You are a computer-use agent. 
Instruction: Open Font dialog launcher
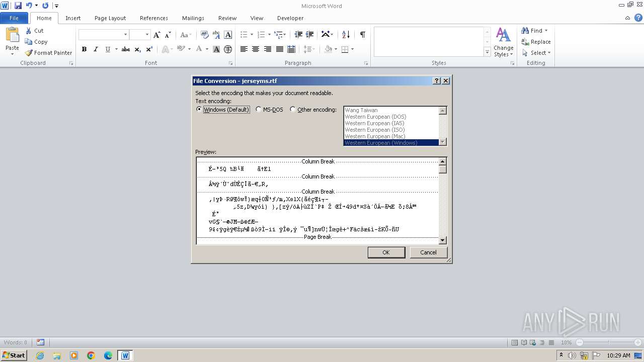[230, 63]
